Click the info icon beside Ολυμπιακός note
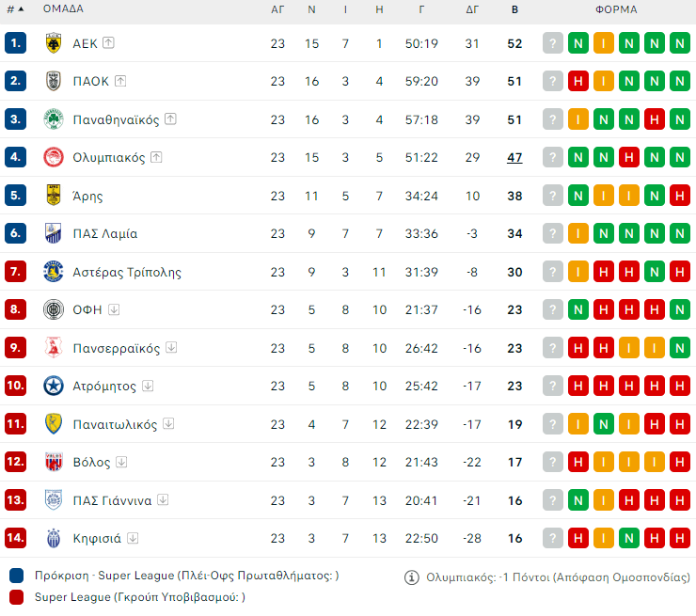 411,577
